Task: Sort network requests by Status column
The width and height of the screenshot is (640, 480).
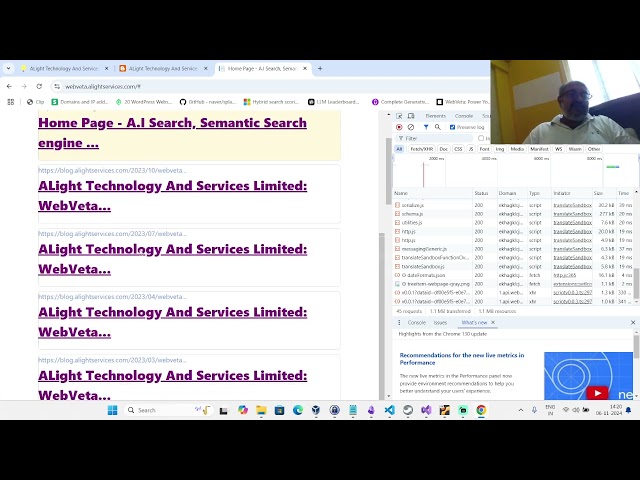Action: [484, 193]
